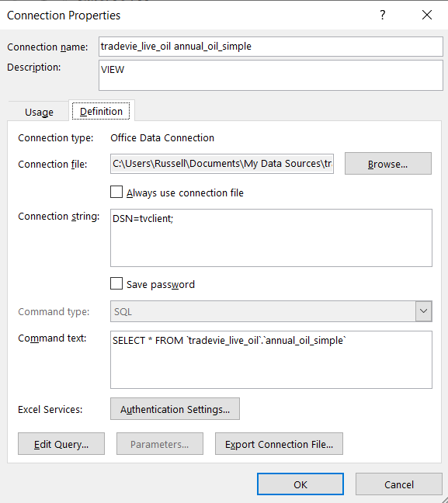Tick the Save password checkbox
This screenshot has height=503, width=448.
coord(116,284)
